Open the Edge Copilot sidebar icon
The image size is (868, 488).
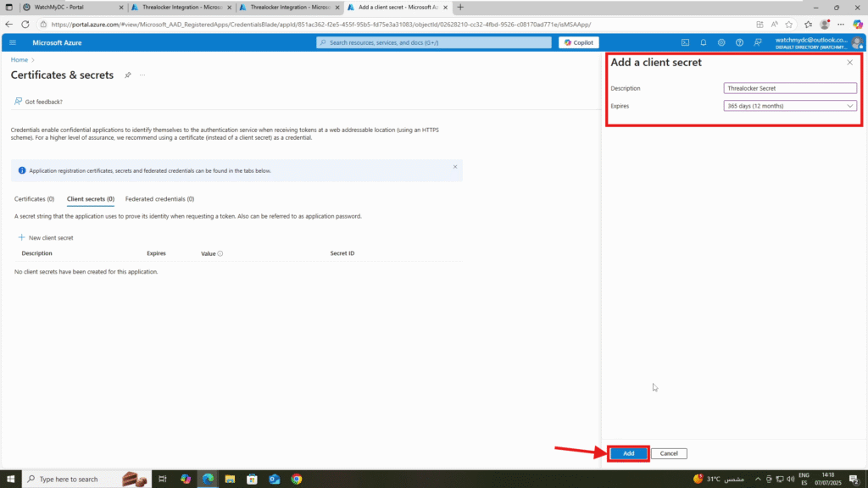coord(858,25)
